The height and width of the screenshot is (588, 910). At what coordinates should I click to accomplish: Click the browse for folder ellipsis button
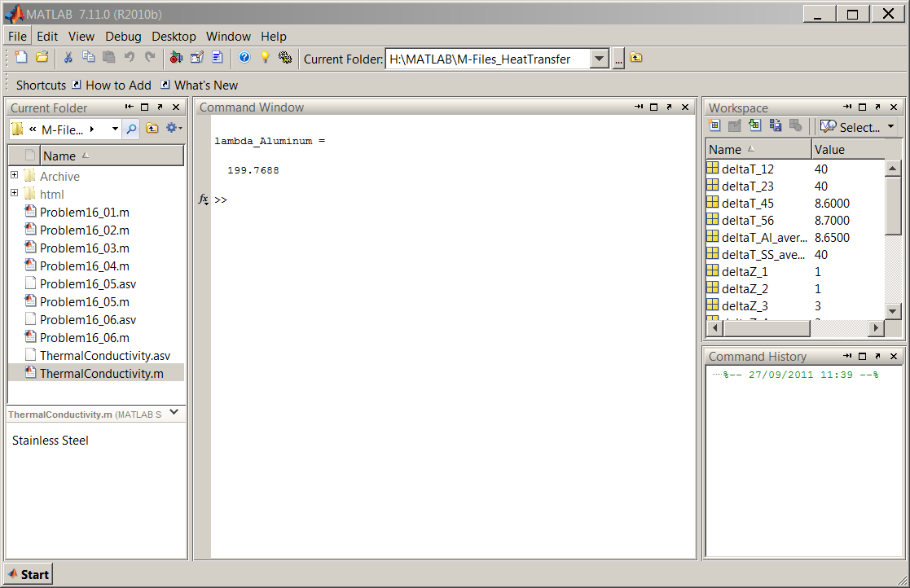[618, 59]
